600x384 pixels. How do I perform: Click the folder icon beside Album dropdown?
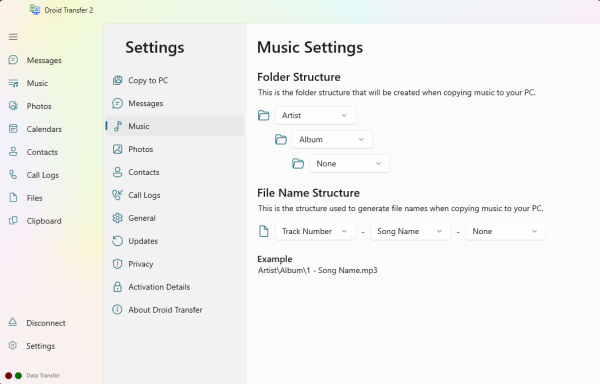click(x=281, y=139)
